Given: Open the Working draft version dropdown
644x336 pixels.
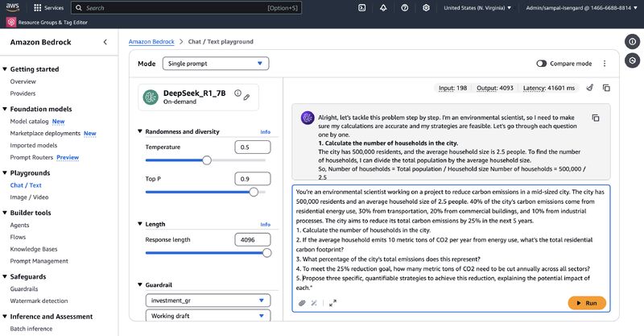Looking at the screenshot, I should pos(208,316).
